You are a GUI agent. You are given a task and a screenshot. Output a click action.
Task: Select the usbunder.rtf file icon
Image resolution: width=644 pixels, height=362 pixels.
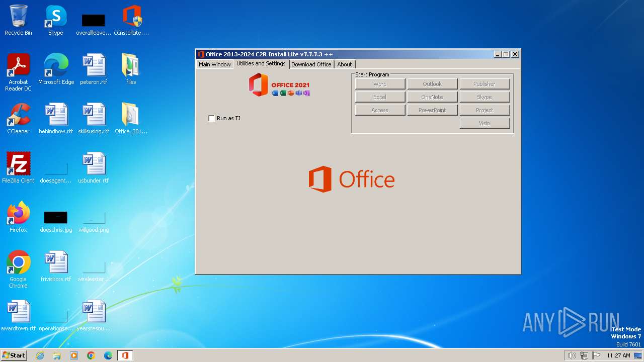[x=94, y=168]
